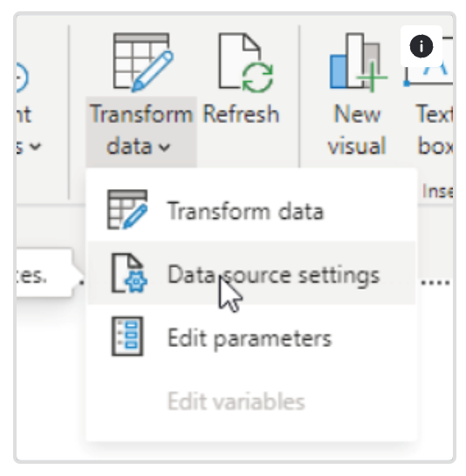Click the gear document icon beside Data source settings
Screen dimensions: 466x476
coord(129,273)
